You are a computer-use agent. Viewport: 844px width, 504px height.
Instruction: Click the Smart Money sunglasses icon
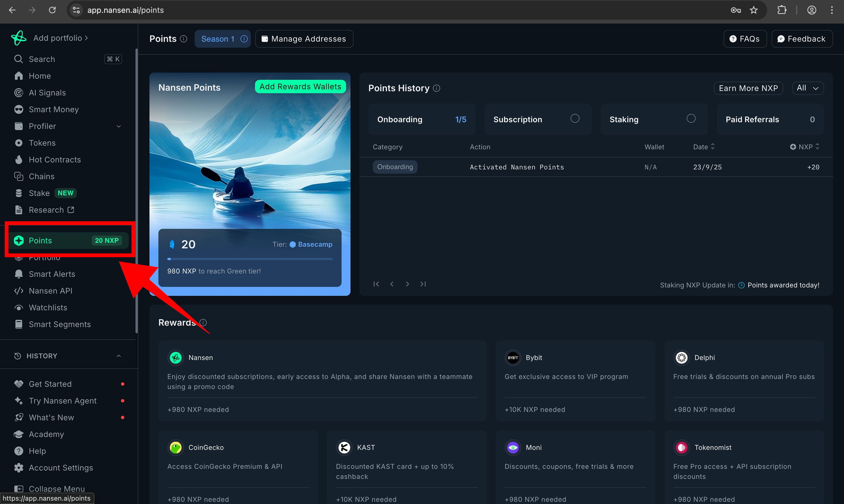click(19, 109)
